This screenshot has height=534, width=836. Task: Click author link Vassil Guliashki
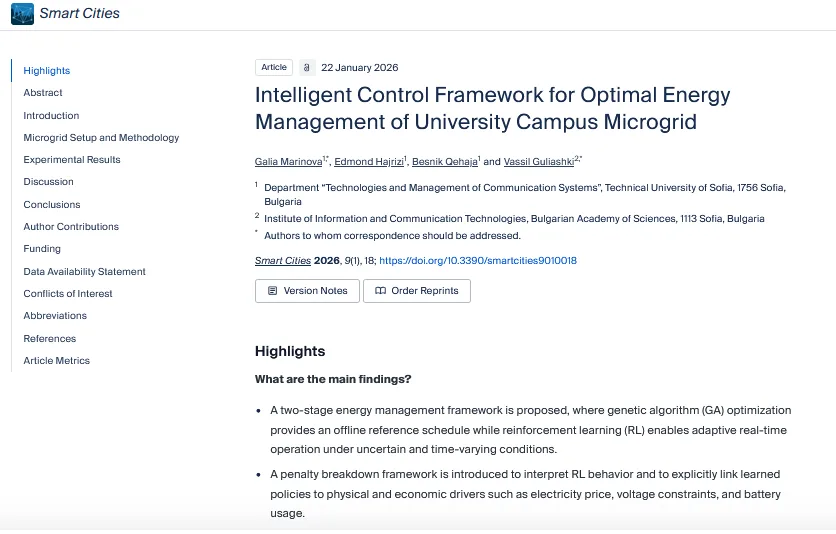[x=539, y=161]
